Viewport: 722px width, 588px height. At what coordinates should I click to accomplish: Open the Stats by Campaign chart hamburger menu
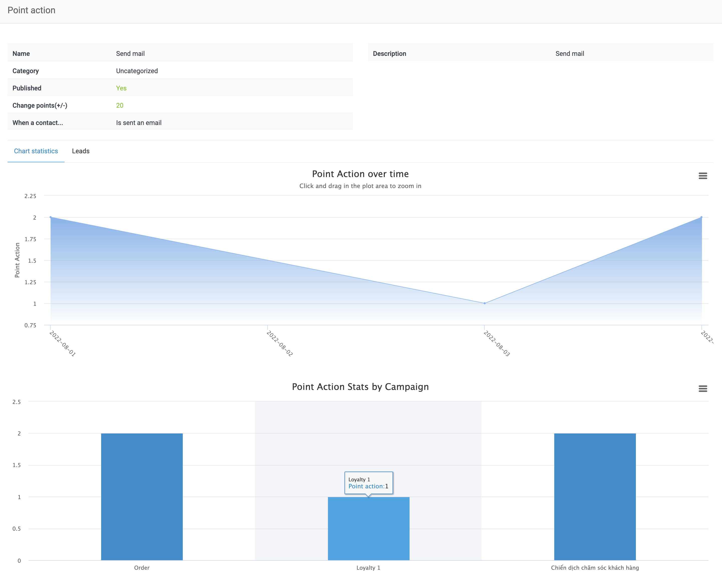point(703,388)
